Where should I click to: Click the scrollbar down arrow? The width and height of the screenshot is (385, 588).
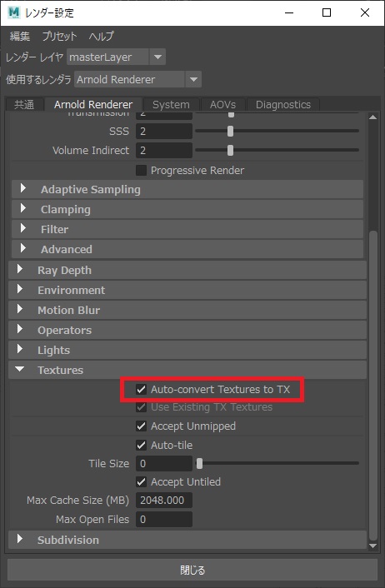pos(372,546)
